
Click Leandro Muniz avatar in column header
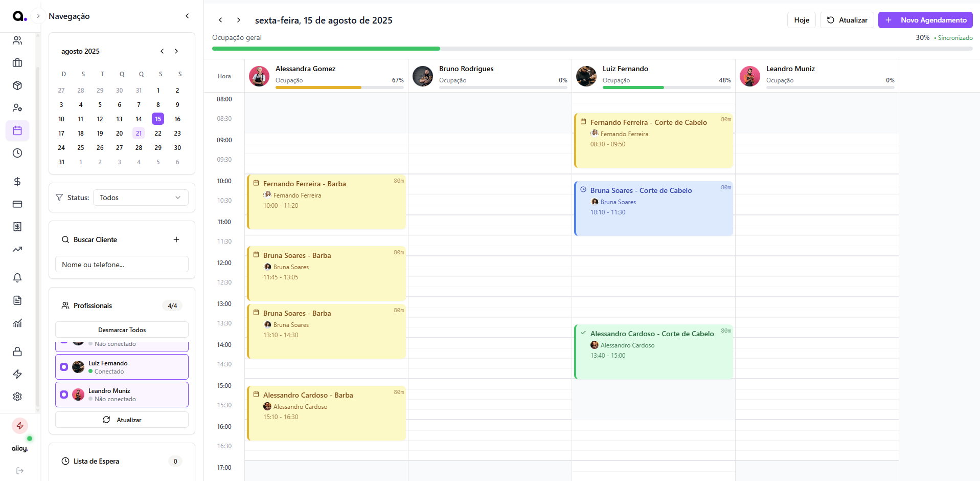750,76
